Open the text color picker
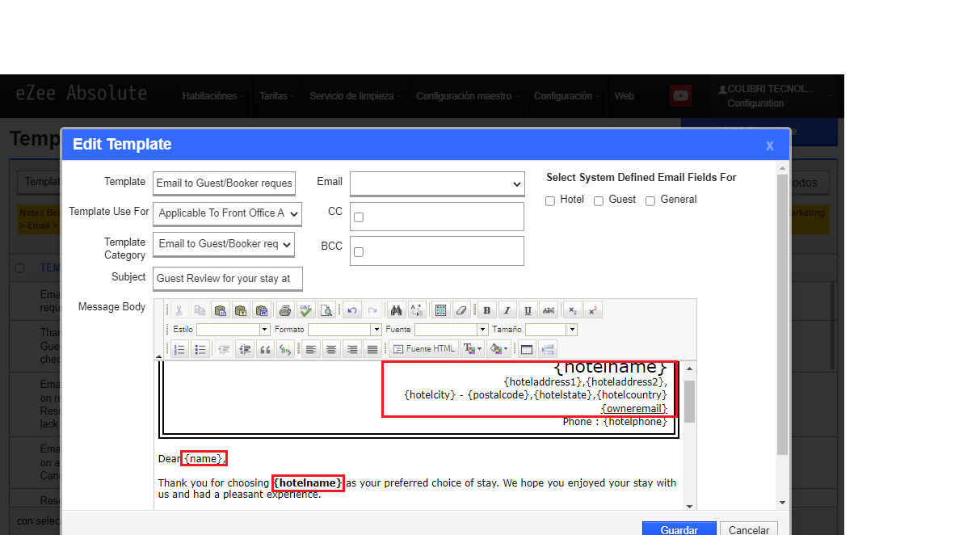 click(x=474, y=349)
